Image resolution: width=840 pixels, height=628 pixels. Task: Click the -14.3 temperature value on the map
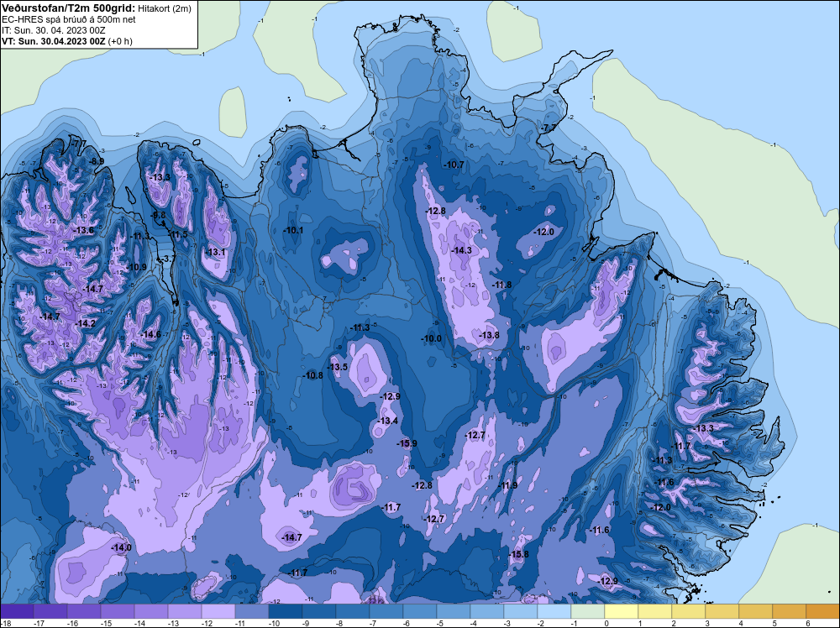[x=461, y=250]
